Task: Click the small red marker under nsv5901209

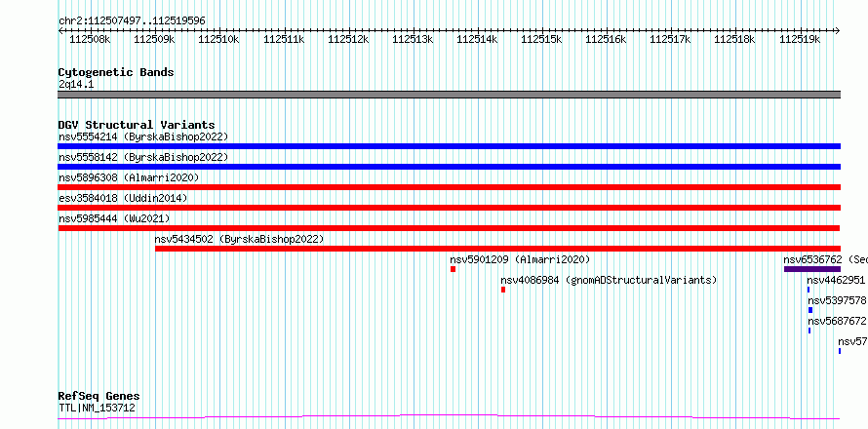Action: [x=453, y=269]
